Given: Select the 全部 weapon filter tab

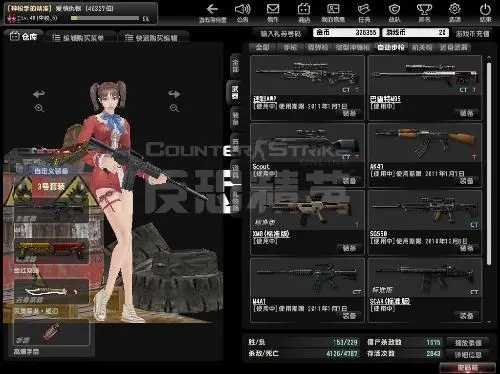Looking at the screenshot, I should (x=262, y=47).
